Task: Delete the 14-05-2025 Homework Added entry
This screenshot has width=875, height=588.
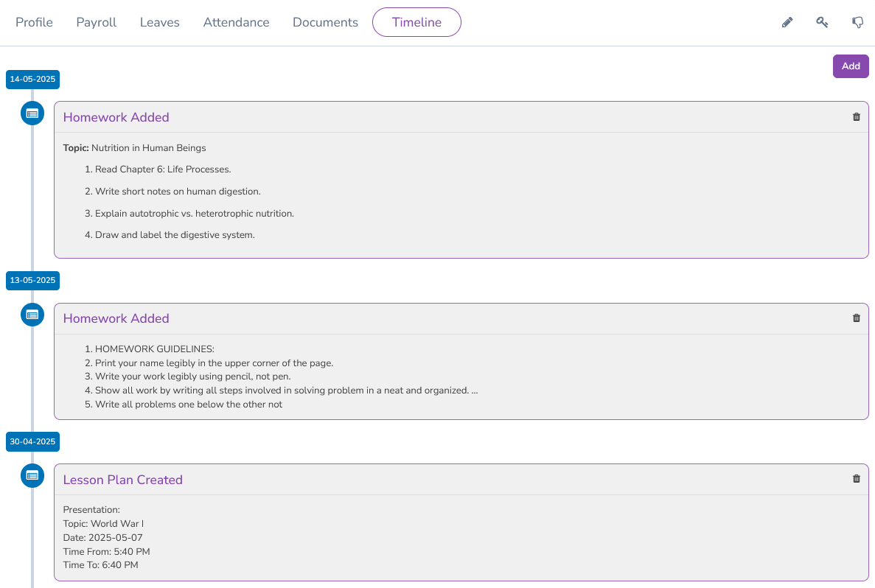Action: (x=856, y=117)
